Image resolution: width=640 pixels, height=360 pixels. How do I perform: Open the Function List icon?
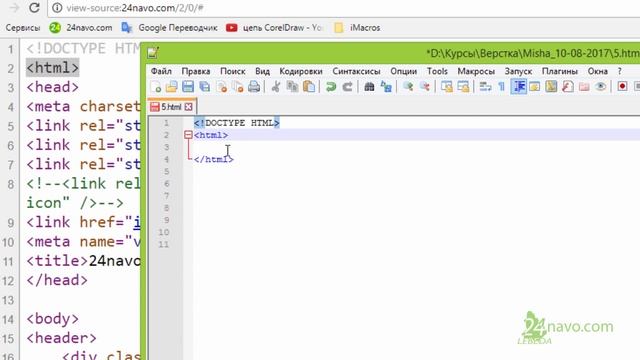[568, 87]
